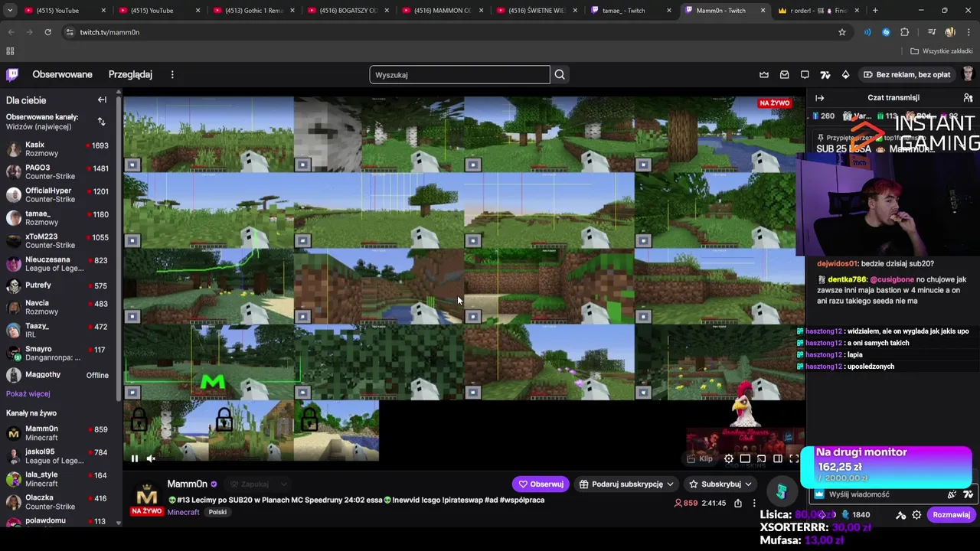Open the Twitch notifications inbox icon
Screen dimensions: 980x551
784,74
